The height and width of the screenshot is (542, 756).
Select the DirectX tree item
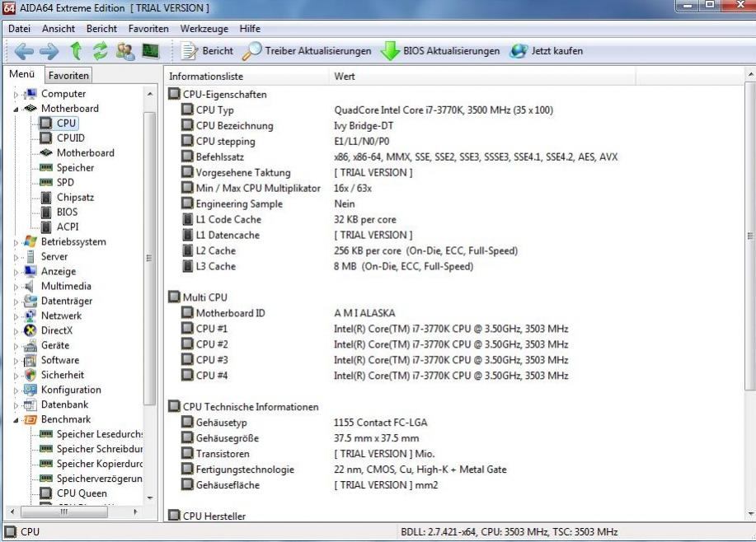56,330
